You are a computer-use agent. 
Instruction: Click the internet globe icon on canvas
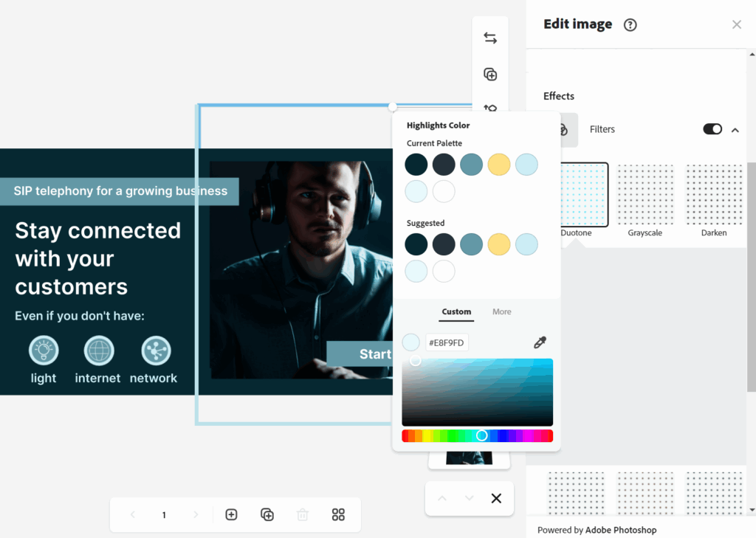click(x=99, y=351)
